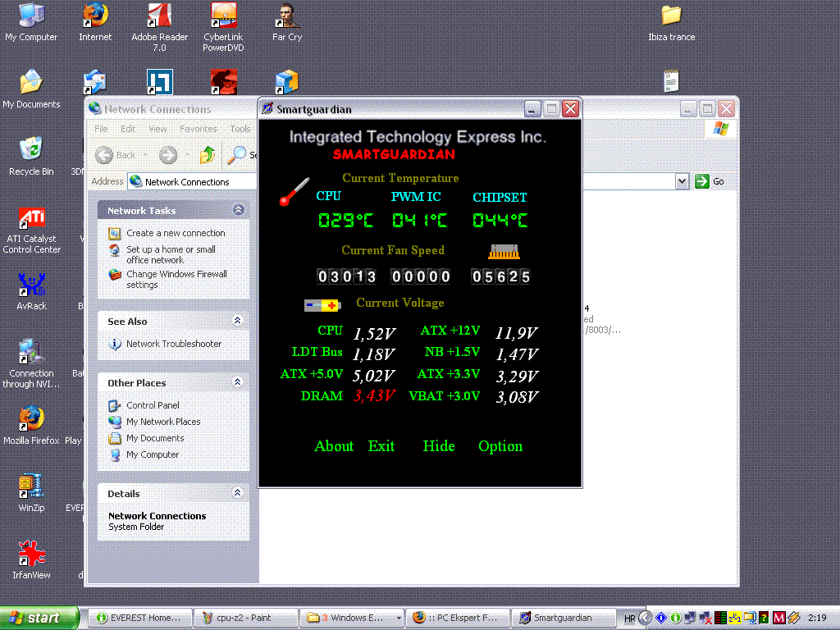840x630 pixels.
Task: Open the Address bar dropdown arrow
Action: click(x=682, y=181)
